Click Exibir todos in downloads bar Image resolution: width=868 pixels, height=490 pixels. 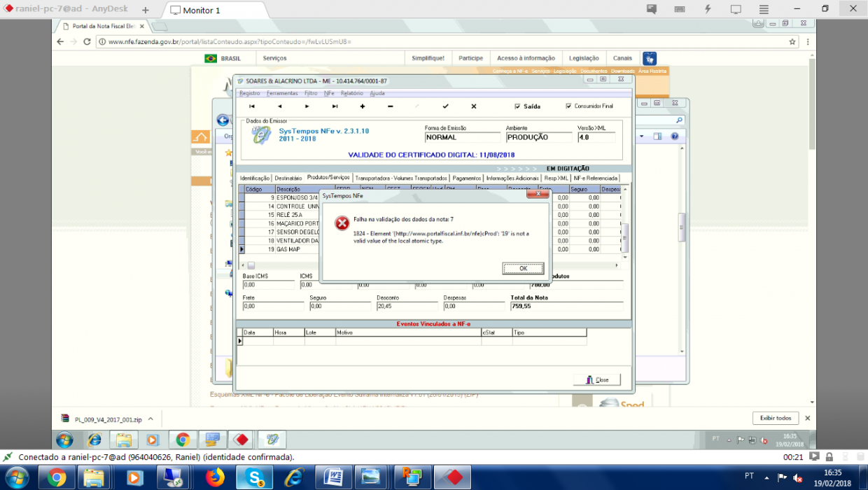(776, 418)
